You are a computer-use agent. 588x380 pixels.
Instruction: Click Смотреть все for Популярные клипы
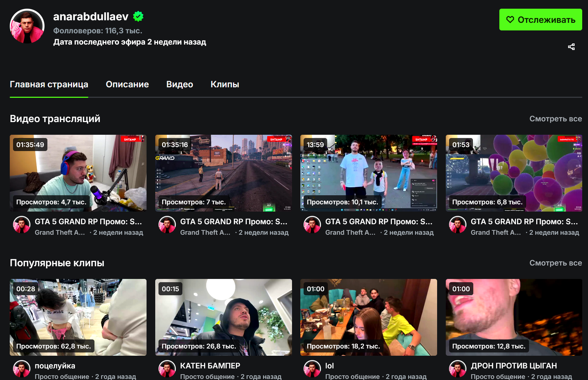pyautogui.click(x=556, y=263)
